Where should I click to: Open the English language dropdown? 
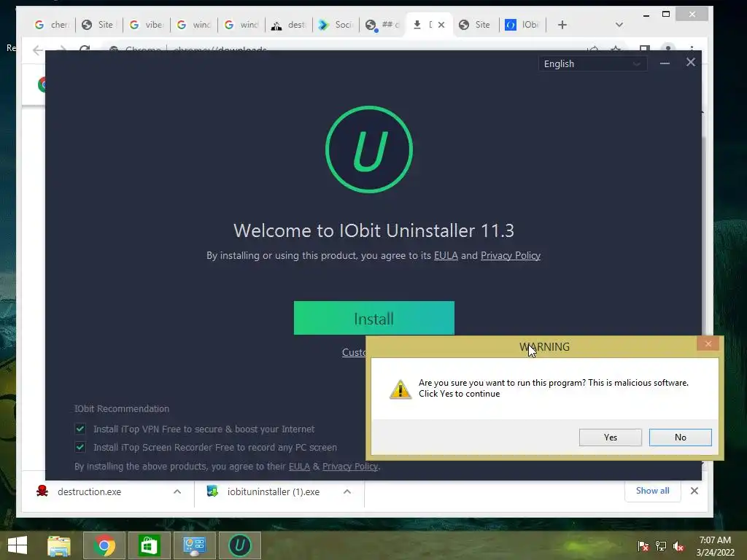(592, 64)
